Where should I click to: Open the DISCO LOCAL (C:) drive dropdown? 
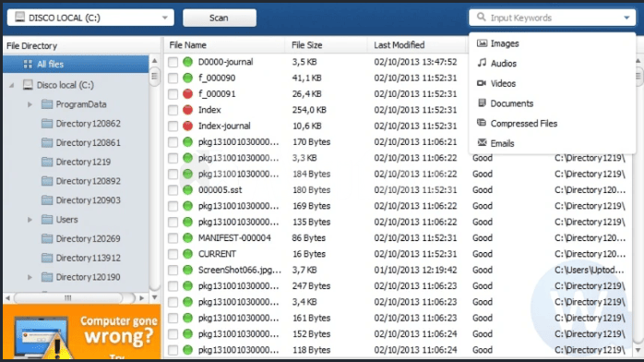[x=90, y=18]
